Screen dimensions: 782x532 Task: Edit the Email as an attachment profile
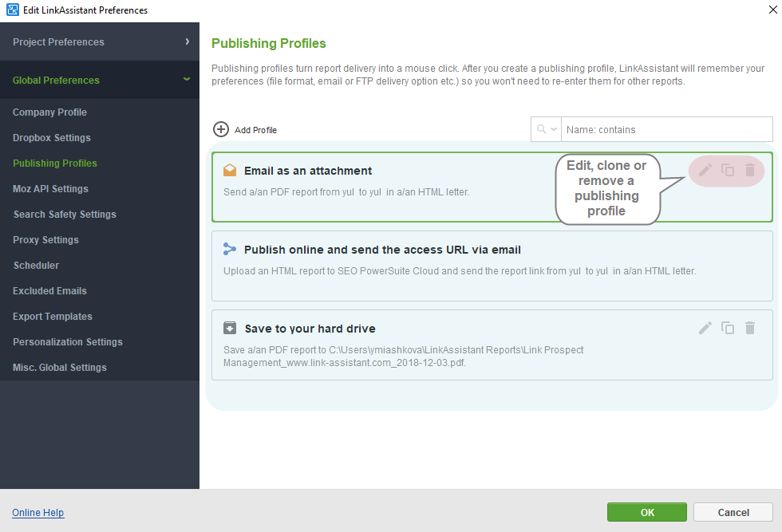coord(705,170)
